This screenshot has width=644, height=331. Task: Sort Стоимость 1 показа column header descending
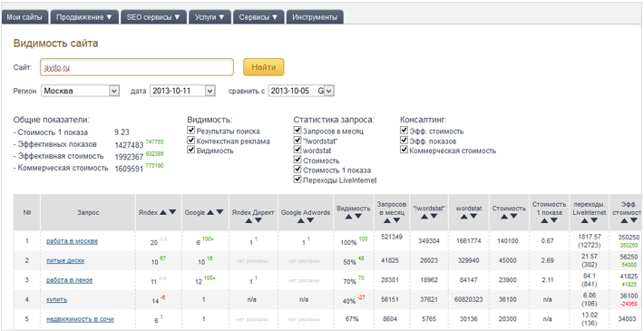click(554, 220)
